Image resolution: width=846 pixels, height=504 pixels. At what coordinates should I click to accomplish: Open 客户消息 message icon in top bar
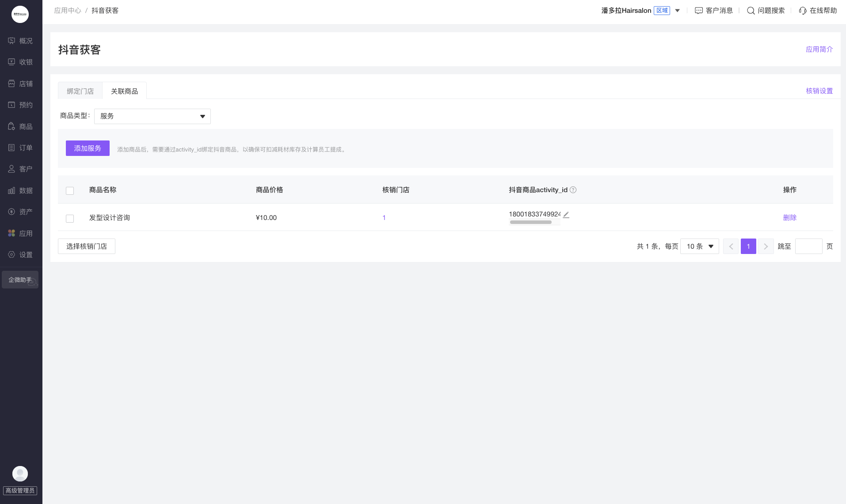point(699,11)
